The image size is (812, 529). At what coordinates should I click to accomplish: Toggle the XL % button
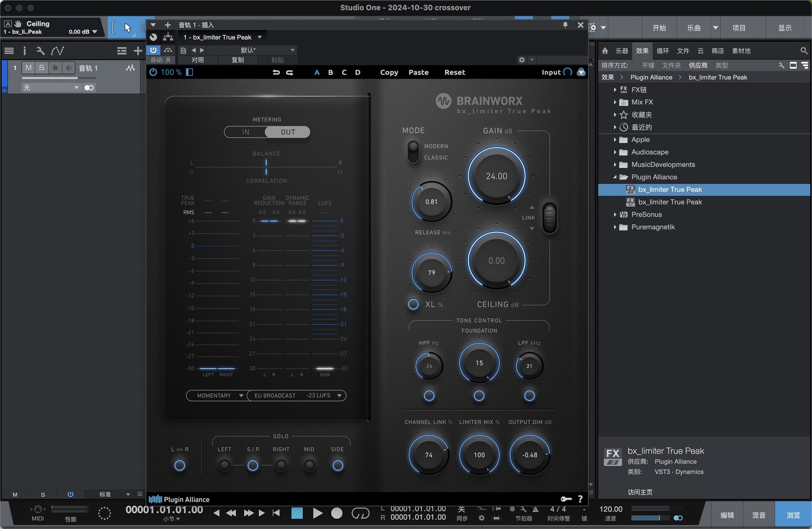pos(413,304)
